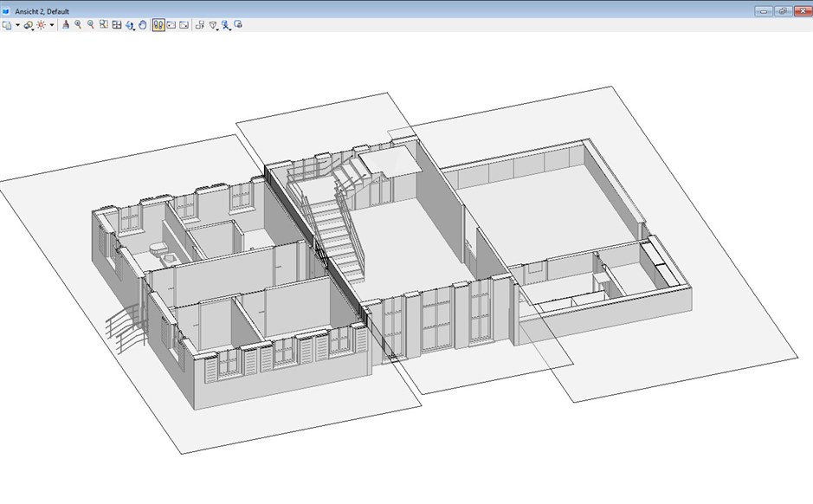This screenshot has width=813, height=504.
Task: Click the Ansicht 2 window menu icon
Action: click(6, 11)
